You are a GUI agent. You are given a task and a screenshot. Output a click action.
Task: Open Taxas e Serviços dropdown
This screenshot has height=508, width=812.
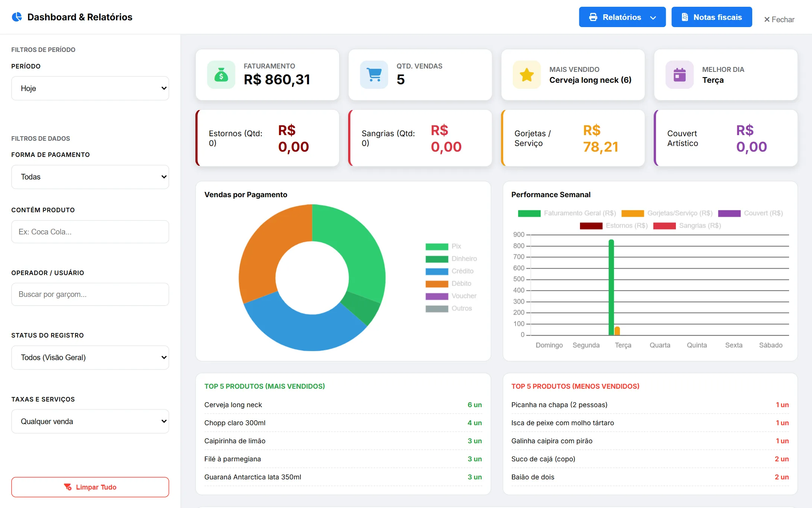click(90, 421)
